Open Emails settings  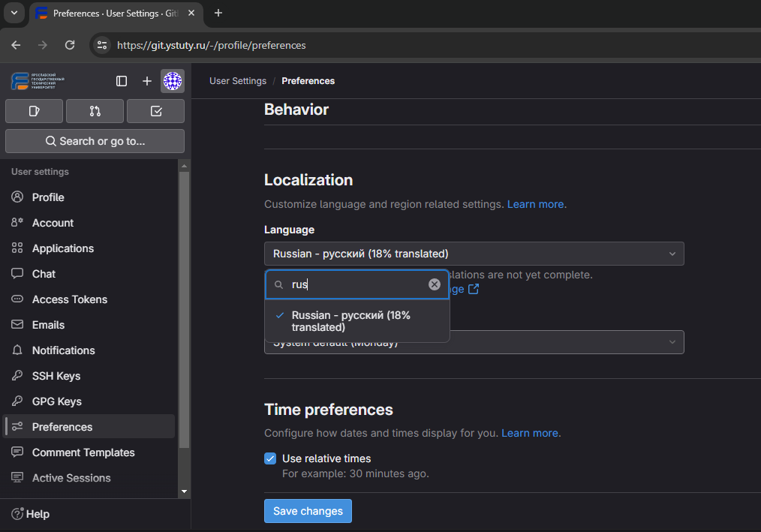(x=89, y=325)
